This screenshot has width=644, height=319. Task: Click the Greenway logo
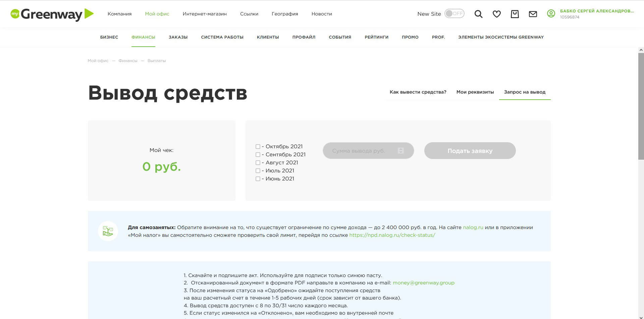pos(50,14)
